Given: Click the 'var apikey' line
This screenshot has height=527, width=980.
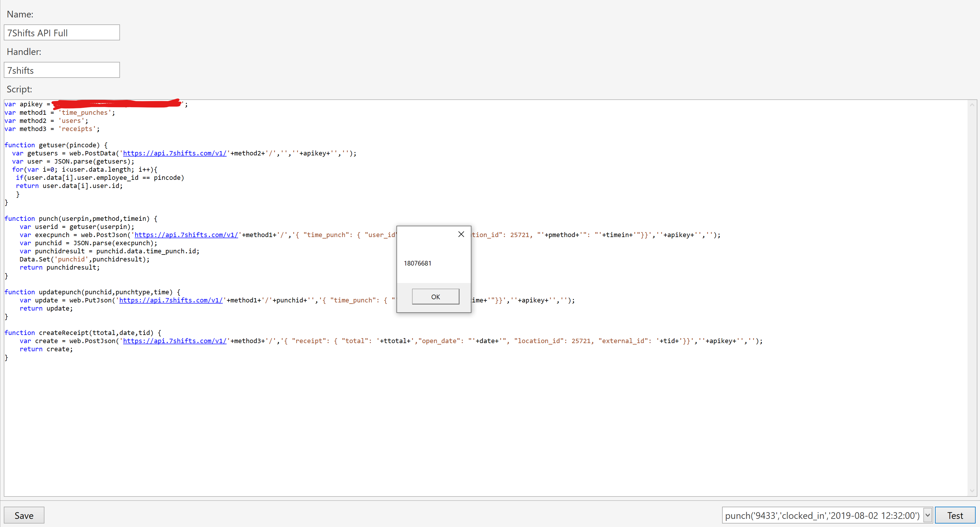Looking at the screenshot, I should click(96, 104).
